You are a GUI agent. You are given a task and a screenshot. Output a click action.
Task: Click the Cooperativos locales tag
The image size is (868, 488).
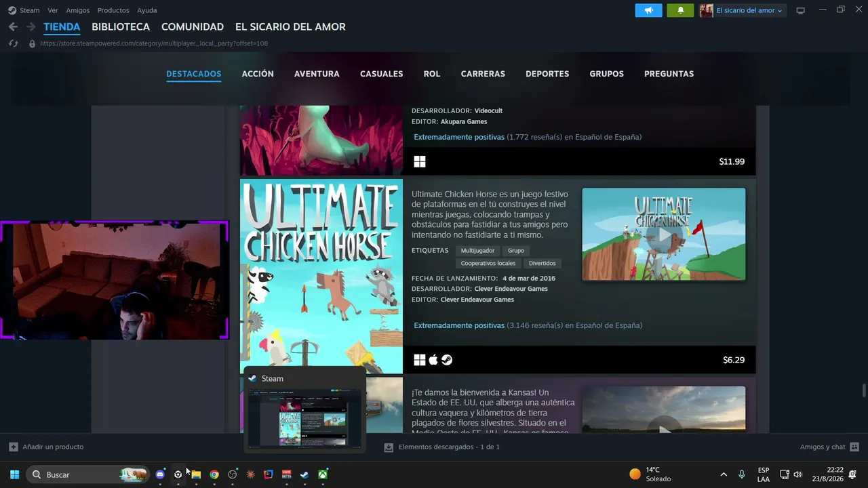pos(488,263)
